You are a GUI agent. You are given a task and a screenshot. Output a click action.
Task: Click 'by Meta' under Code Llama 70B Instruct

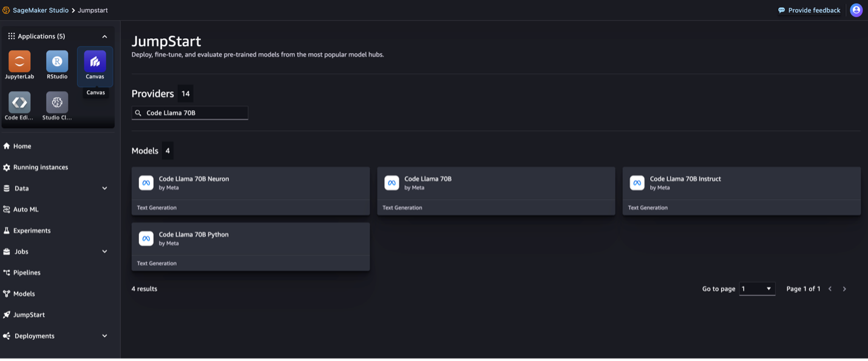(660, 188)
